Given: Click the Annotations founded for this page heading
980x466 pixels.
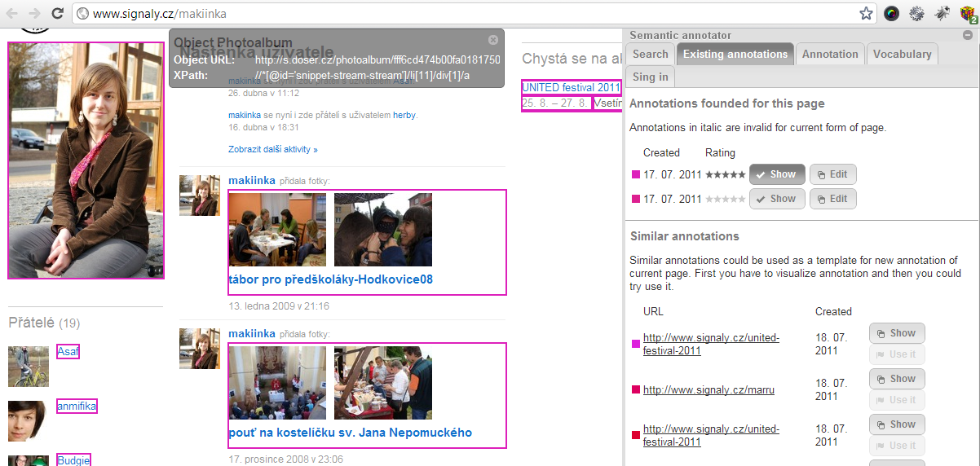Looking at the screenshot, I should [727, 103].
